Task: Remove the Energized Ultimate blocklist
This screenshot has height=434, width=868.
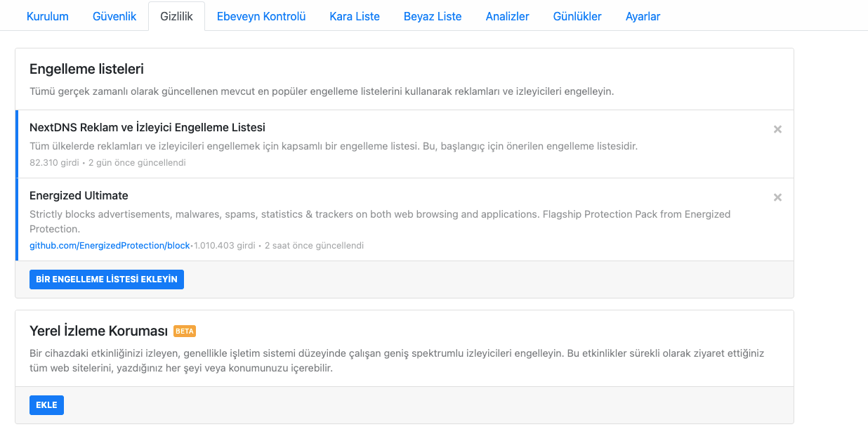Action: [777, 197]
